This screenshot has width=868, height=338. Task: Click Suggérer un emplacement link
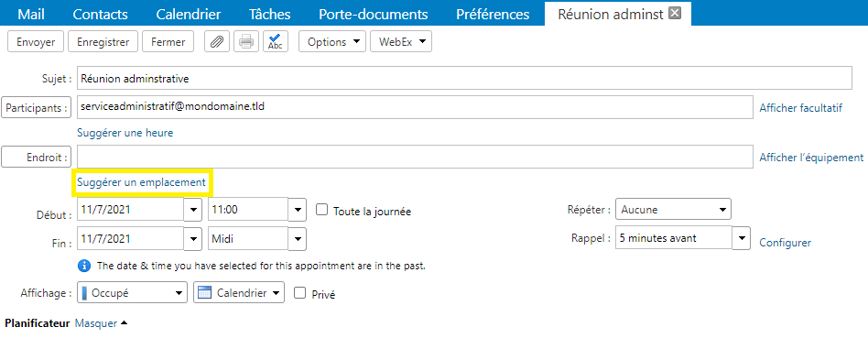(141, 181)
